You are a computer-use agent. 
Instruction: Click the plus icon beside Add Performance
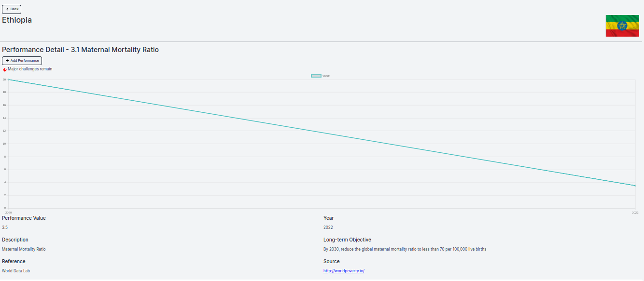coord(7,61)
